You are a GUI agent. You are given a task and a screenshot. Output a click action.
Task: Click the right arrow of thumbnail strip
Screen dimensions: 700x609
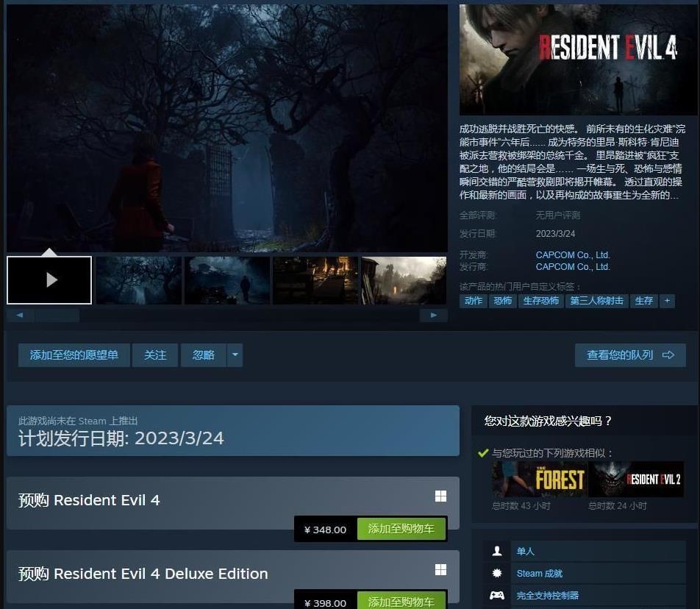point(434,316)
